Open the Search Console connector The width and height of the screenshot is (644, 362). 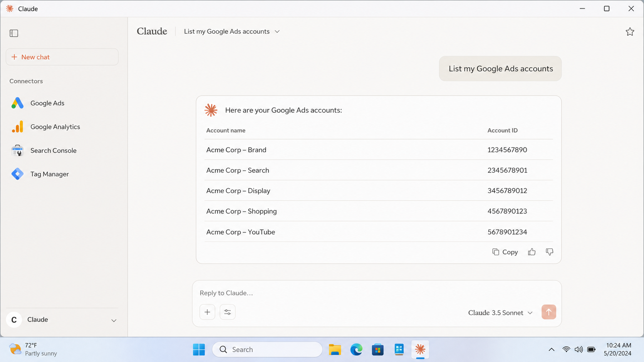[x=62, y=150]
